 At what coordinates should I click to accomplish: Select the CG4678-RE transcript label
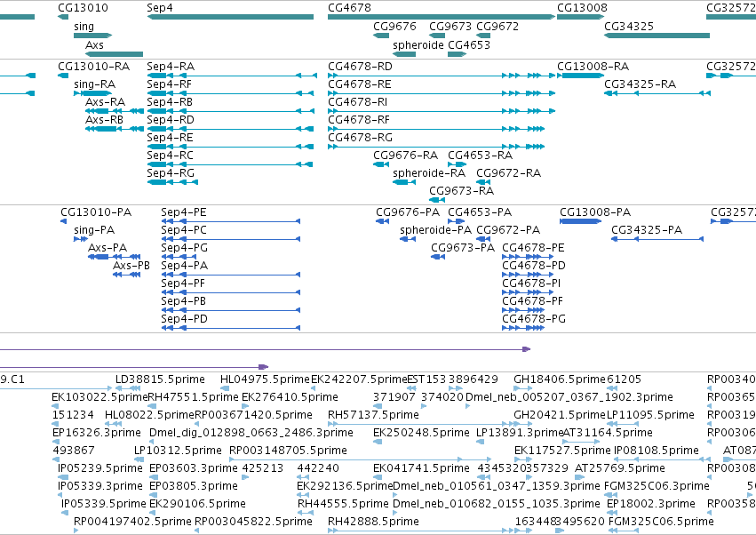[359, 84]
